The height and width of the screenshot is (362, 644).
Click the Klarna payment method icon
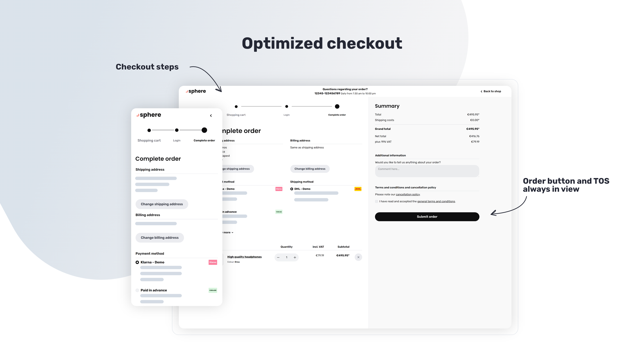click(x=213, y=262)
